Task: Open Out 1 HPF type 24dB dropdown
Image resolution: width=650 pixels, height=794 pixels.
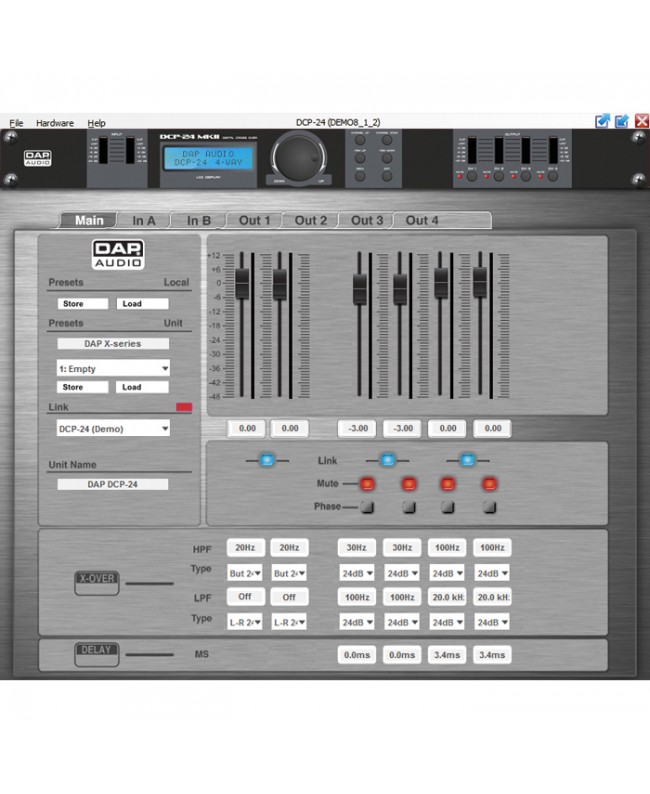Action: 357,573
